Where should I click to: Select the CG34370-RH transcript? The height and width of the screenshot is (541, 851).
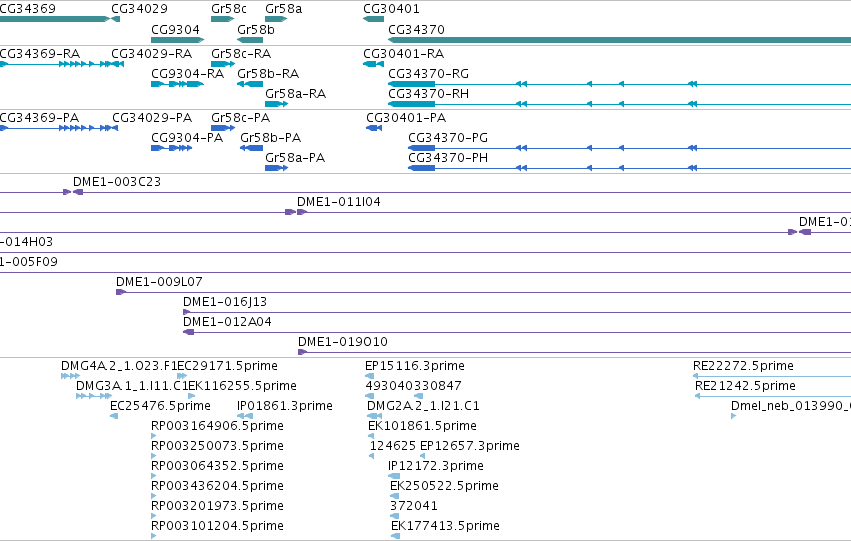click(x=619, y=104)
